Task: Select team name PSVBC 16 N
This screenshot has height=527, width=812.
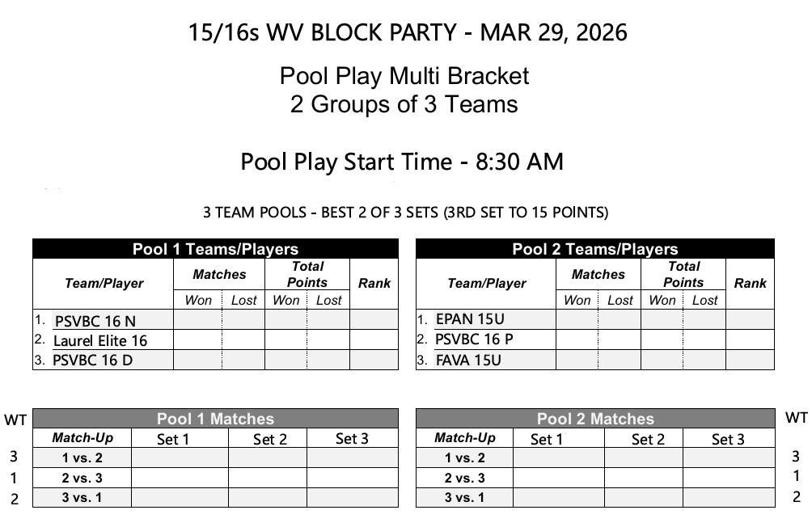Action: click(x=95, y=321)
